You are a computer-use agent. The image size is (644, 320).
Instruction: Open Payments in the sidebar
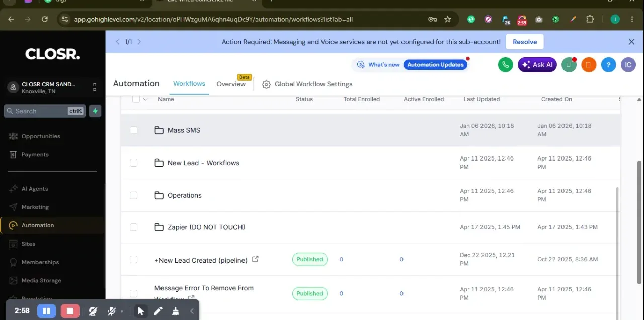point(35,155)
